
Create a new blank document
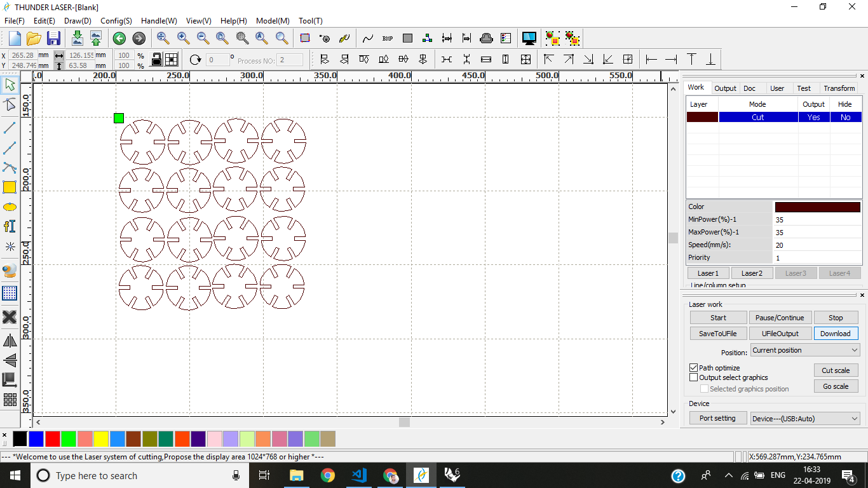click(x=14, y=38)
